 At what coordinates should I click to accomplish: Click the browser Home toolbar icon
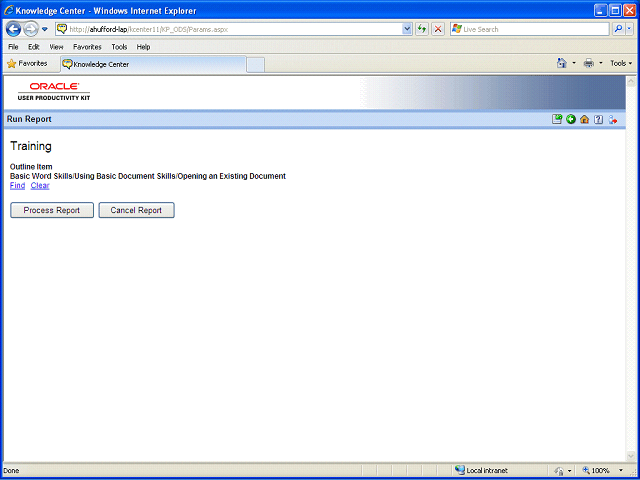[562, 63]
